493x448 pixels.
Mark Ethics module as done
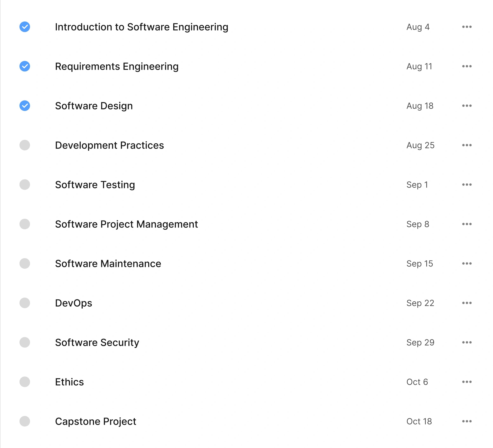(x=25, y=382)
